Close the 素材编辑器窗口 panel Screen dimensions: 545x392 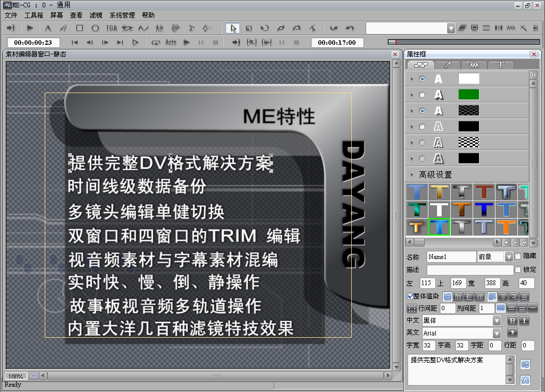(395, 54)
